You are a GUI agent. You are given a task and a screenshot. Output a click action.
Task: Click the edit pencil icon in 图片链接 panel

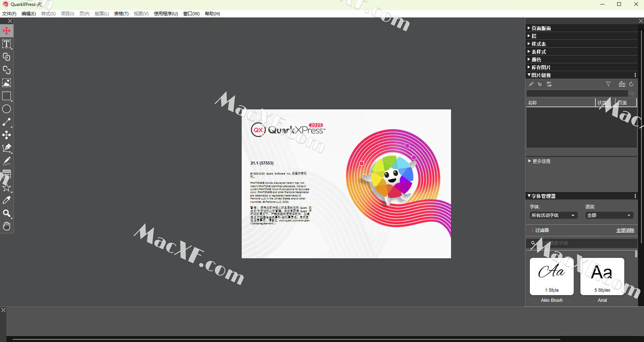point(531,84)
